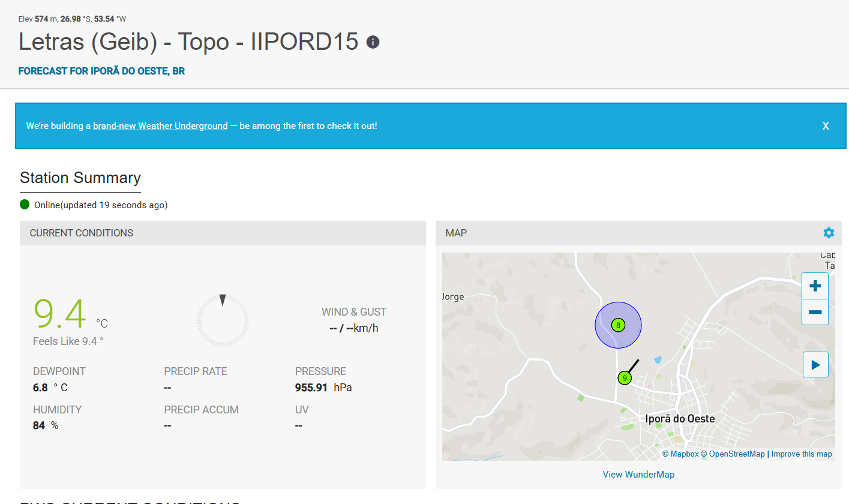The height and width of the screenshot is (504, 849).
Task: Select the station marker labeled 9
Action: click(625, 378)
